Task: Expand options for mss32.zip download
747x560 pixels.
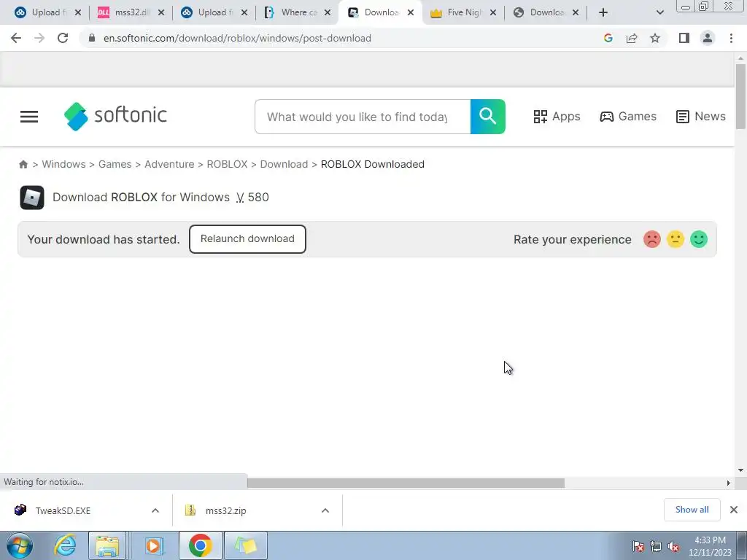Action: pos(325,510)
